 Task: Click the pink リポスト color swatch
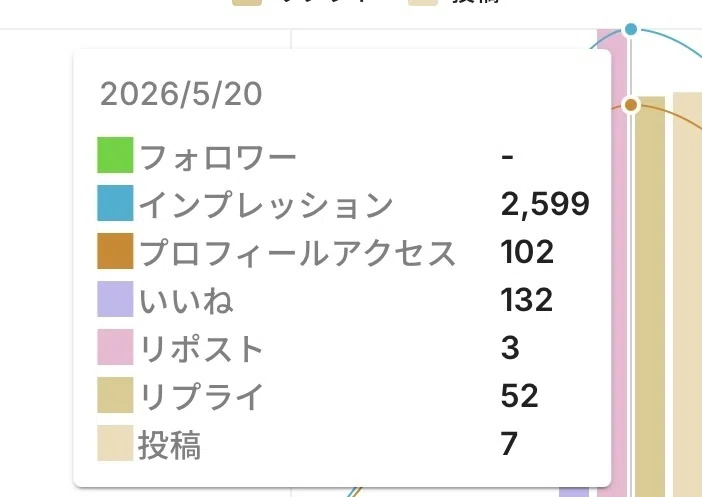pyautogui.click(x=115, y=347)
